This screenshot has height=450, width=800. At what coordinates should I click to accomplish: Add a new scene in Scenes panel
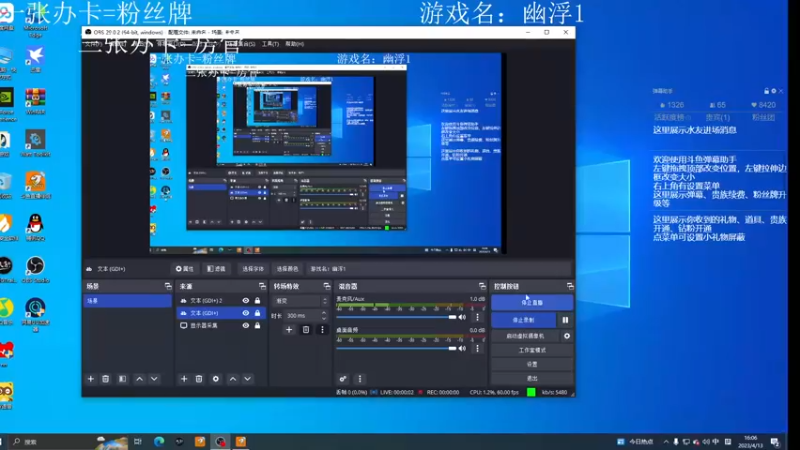point(91,379)
